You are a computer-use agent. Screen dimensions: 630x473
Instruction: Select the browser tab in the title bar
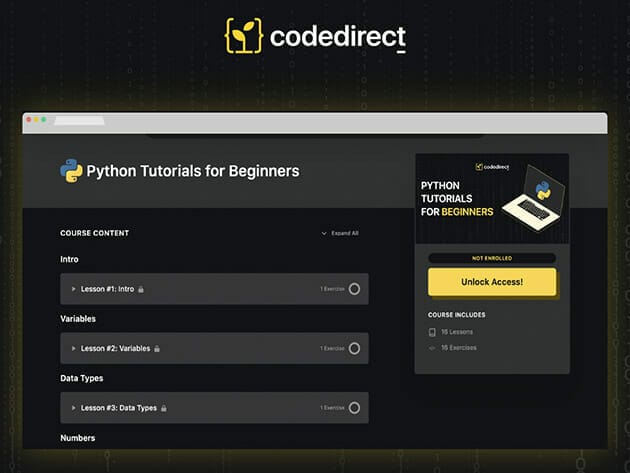tap(80, 120)
